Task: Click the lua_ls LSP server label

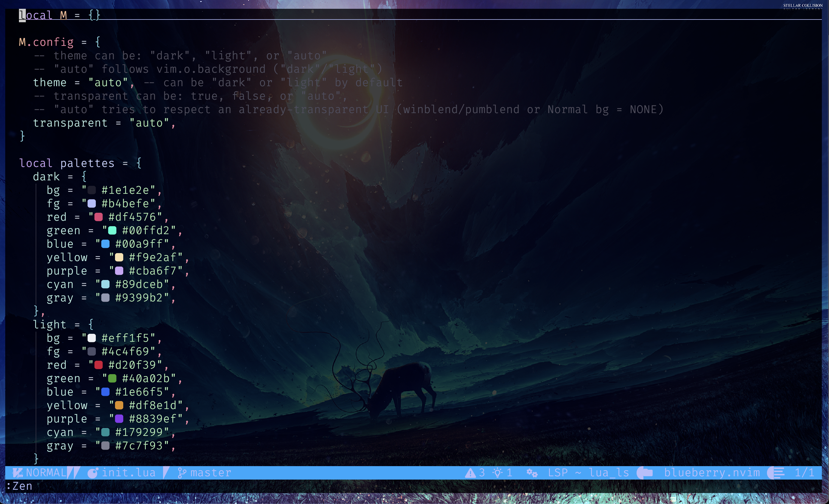Action: point(609,473)
